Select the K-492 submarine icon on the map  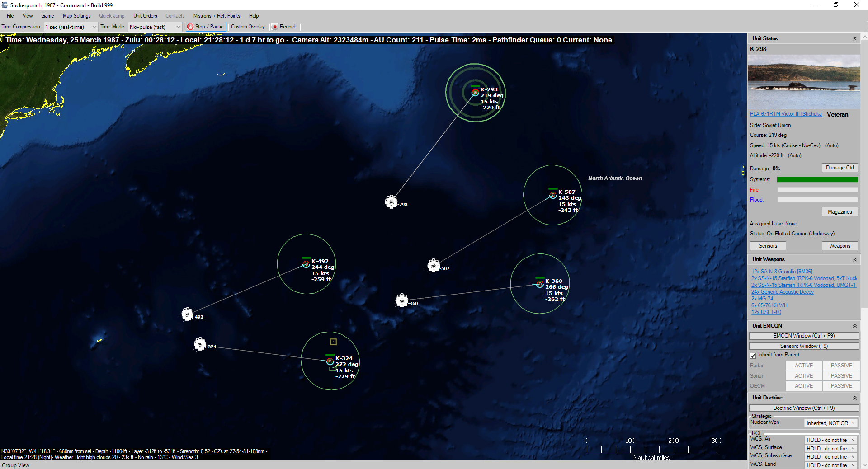point(306,264)
